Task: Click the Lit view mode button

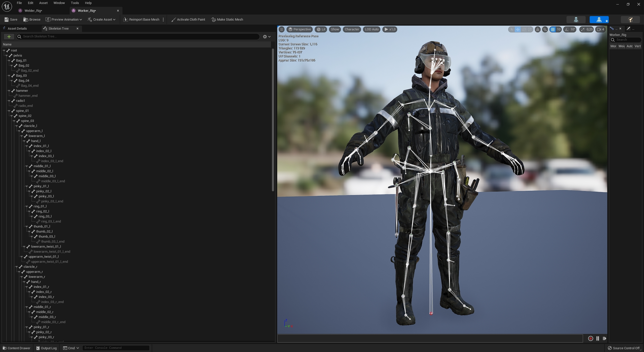Action: click(x=321, y=29)
